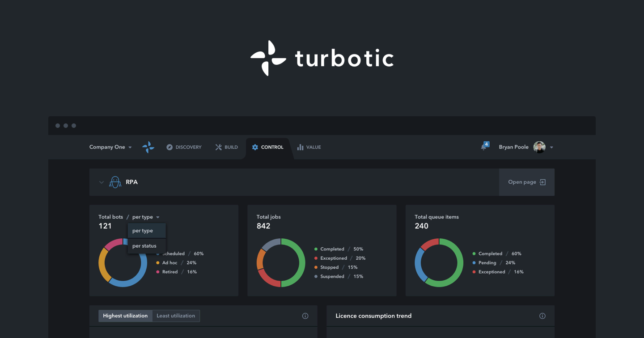Open the Discovery tab
The image size is (644, 338).
coord(184,147)
